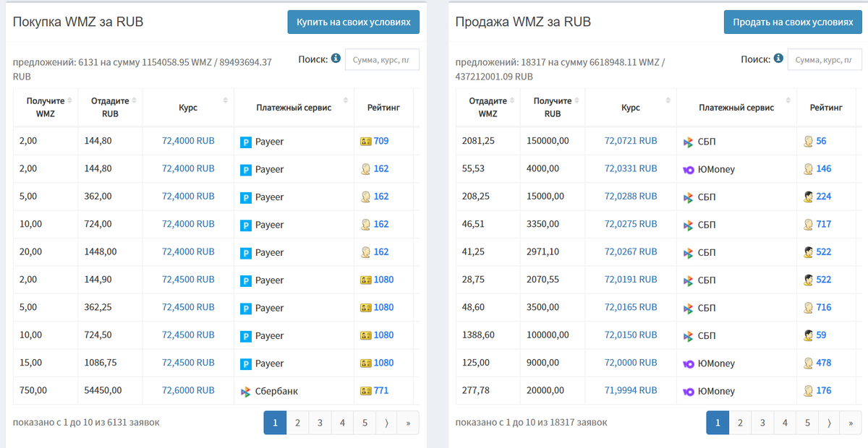
Task: Go to next page of buy offers
Action: 386,423
